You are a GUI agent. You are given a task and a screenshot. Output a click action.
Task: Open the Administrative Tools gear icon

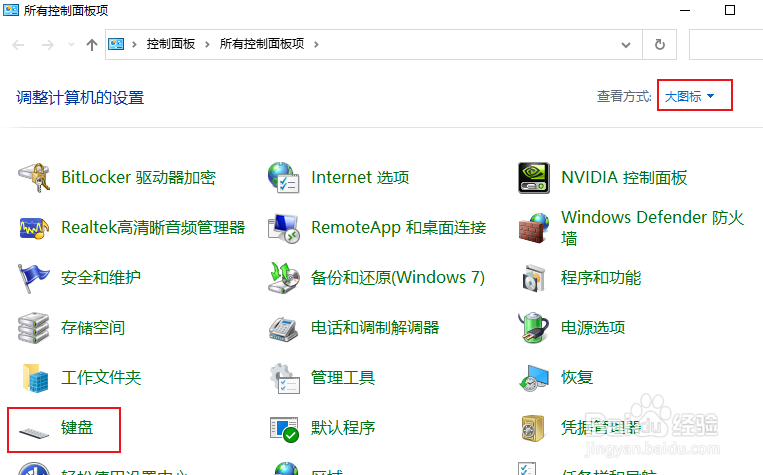(x=285, y=378)
